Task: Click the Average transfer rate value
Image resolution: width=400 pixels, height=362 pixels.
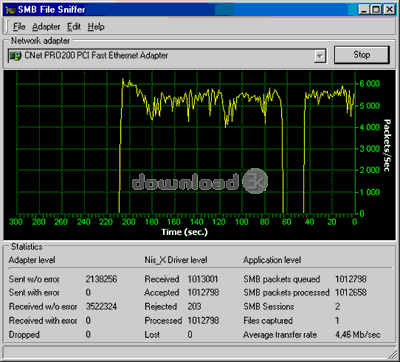Action: (x=357, y=335)
